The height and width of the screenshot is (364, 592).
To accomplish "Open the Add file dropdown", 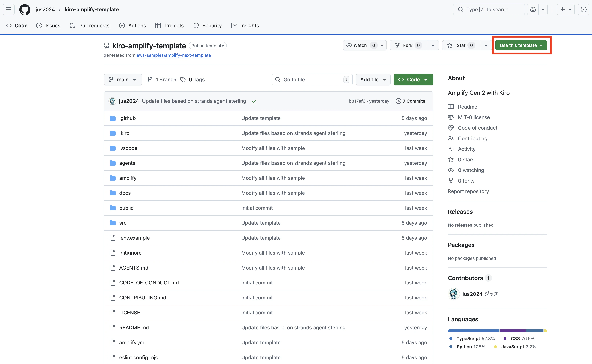I will [372, 80].
